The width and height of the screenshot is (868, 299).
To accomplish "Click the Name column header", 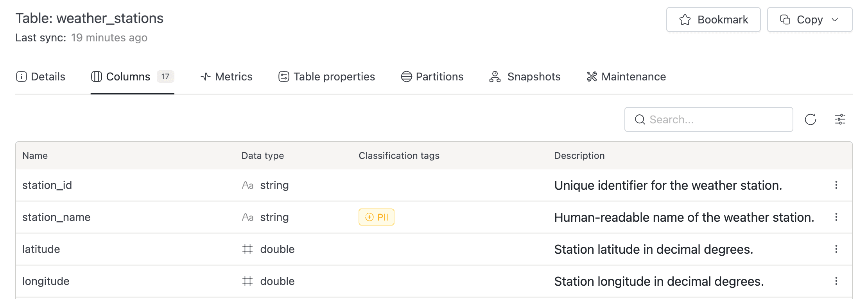I will 35,156.
